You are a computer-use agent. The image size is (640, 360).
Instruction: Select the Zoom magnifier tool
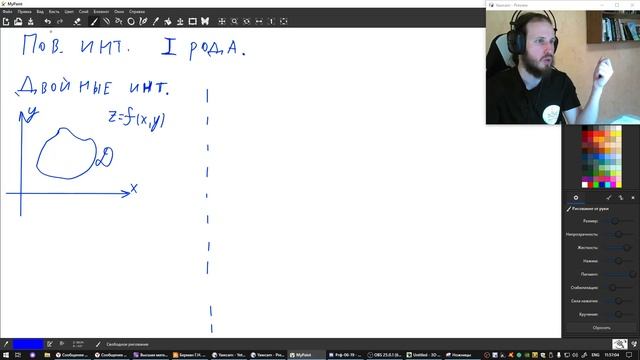[x=234, y=22]
